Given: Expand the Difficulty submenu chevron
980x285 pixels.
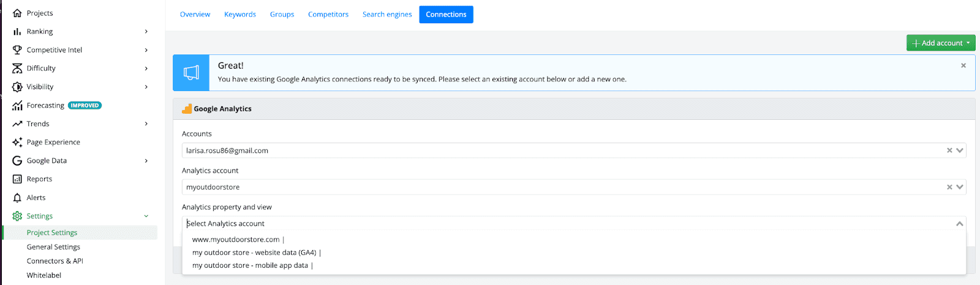Looking at the screenshot, I should 146,68.
